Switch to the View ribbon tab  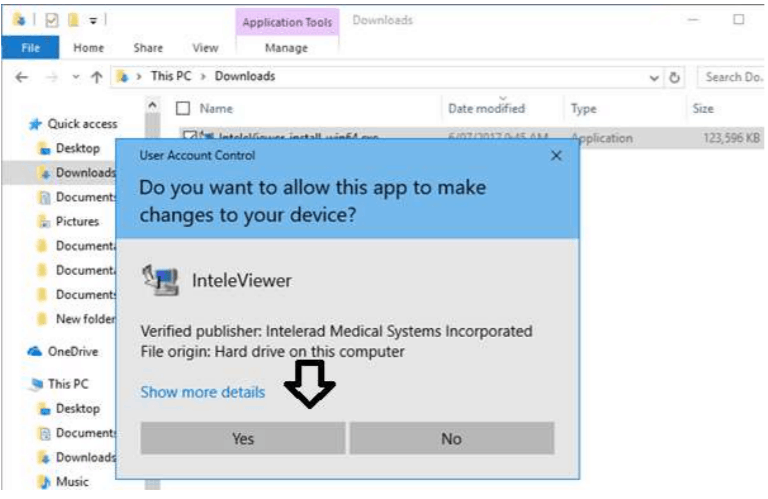click(205, 48)
